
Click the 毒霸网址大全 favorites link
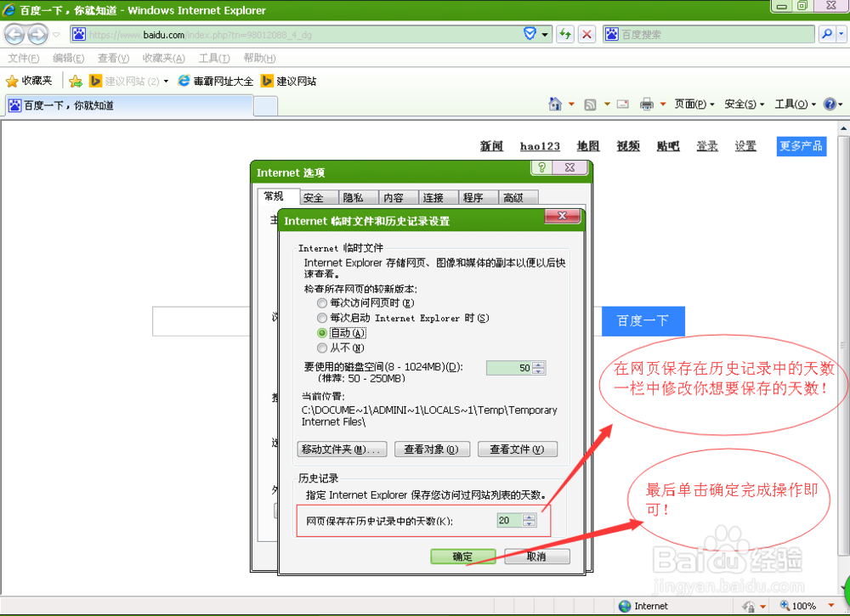coord(216,82)
